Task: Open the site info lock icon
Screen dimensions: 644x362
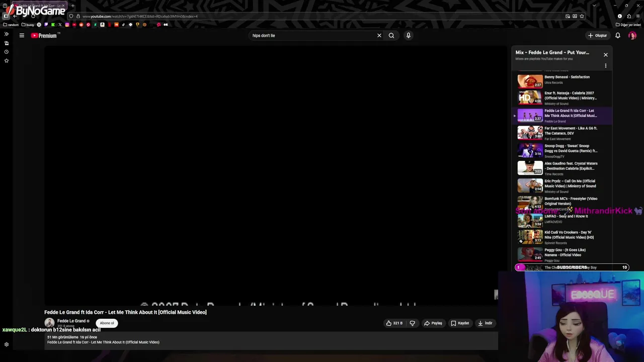Action: pos(78,16)
